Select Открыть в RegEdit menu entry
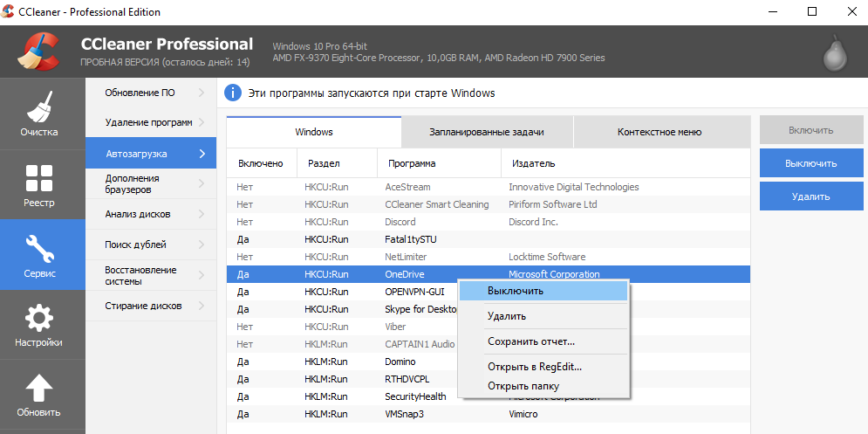868x434 pixels. [534, 367]
